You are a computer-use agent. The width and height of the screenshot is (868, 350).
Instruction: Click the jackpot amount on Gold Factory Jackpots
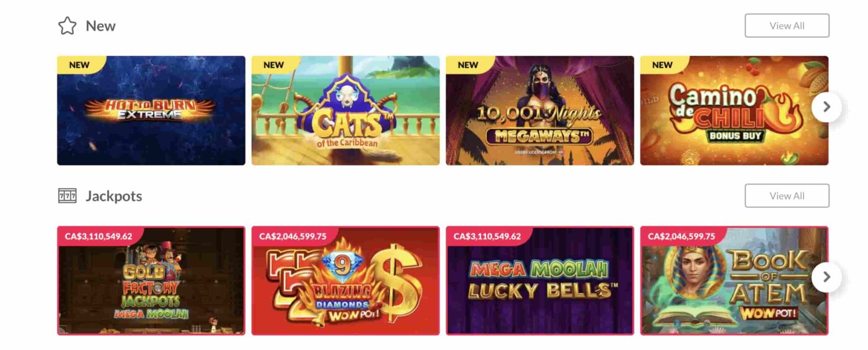99,236
